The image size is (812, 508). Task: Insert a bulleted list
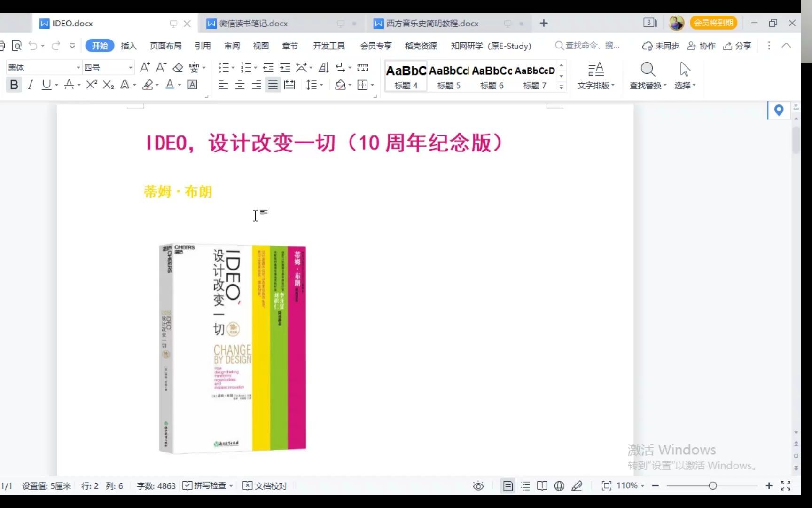pos(224,68)
